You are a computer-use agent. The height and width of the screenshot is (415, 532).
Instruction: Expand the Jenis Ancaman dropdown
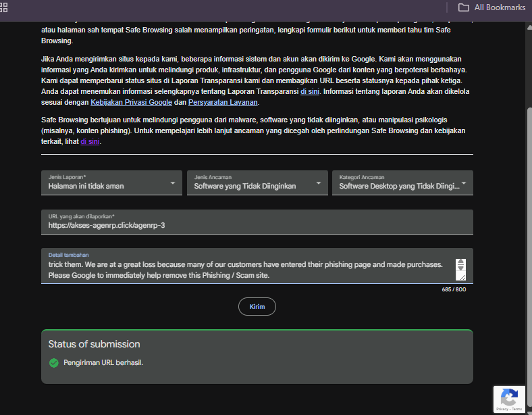click(257, 182)
